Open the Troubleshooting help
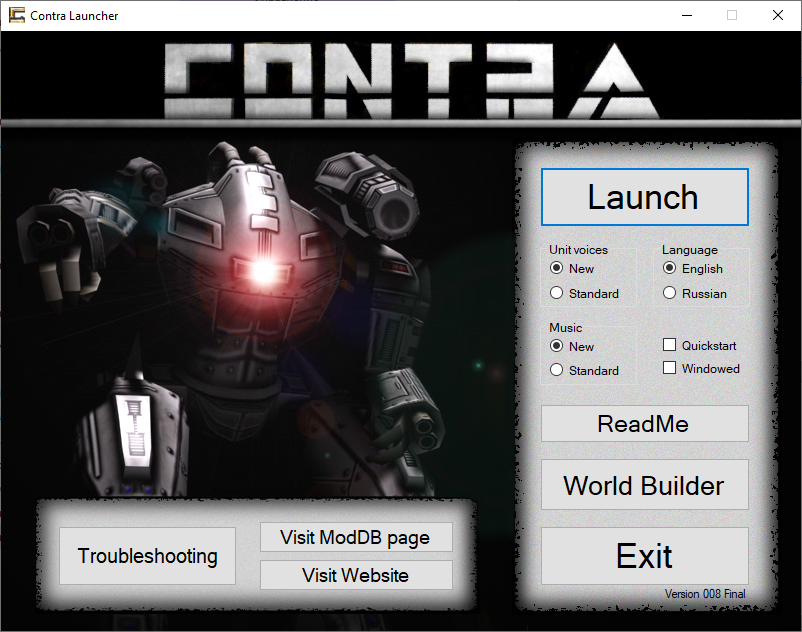 pos(147,556)
